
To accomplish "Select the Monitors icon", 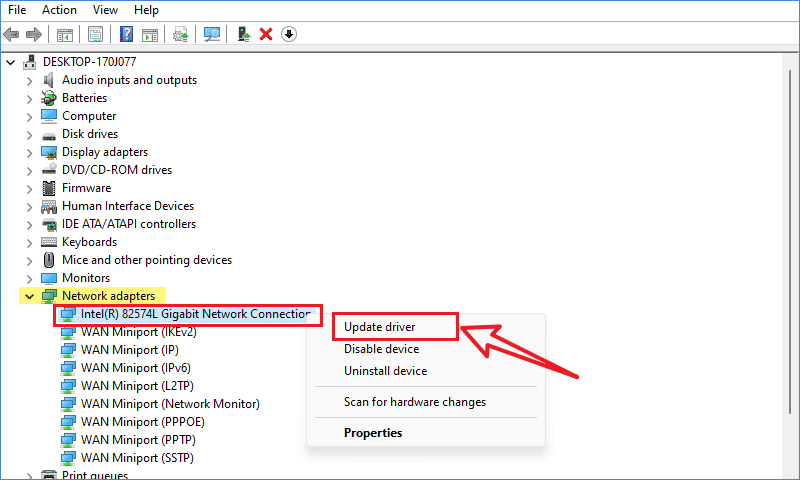I will pyautogui.click(x=49, y=279).
